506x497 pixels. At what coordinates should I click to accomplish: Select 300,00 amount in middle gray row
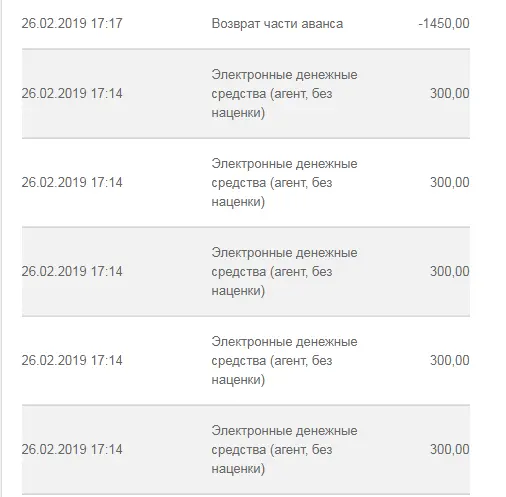point(450,271)
